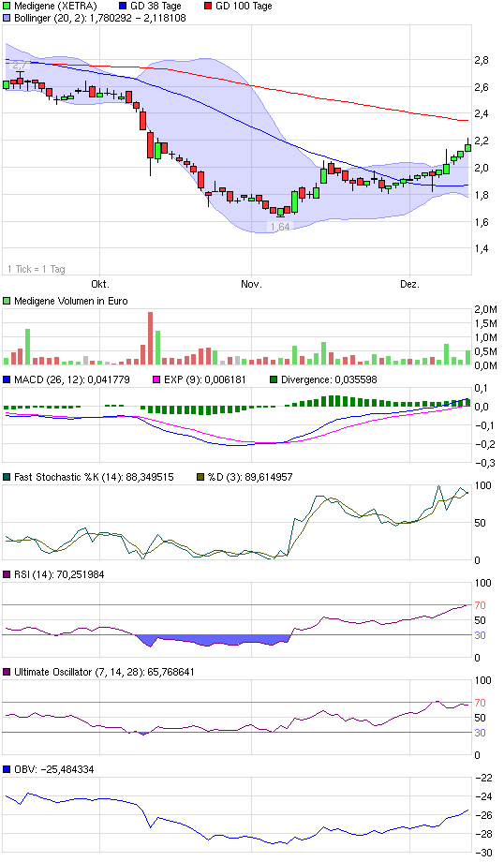Select the 'Medigene (XETRA)' legend label
This screenshot has width=504, height=862.
[55, 6]
